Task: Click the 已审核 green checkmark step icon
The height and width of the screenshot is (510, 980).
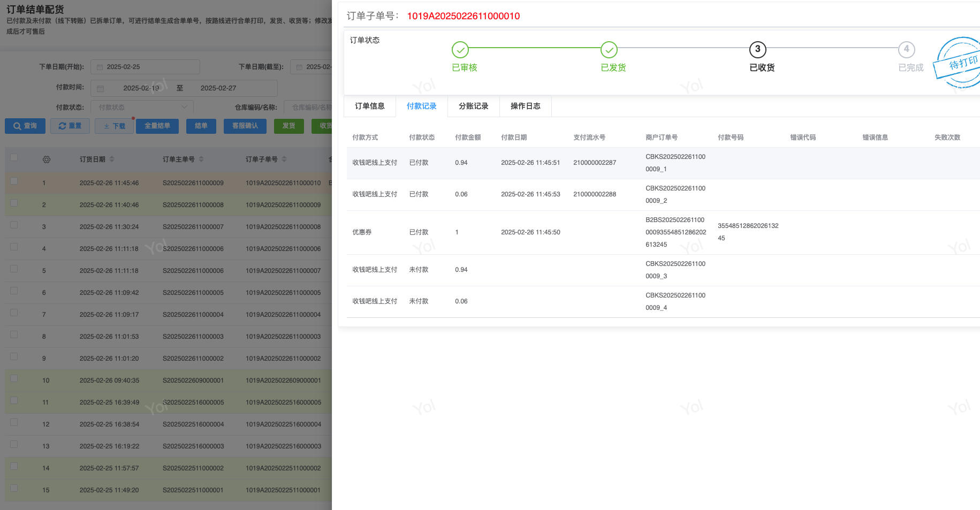Action: click(460, 50)
